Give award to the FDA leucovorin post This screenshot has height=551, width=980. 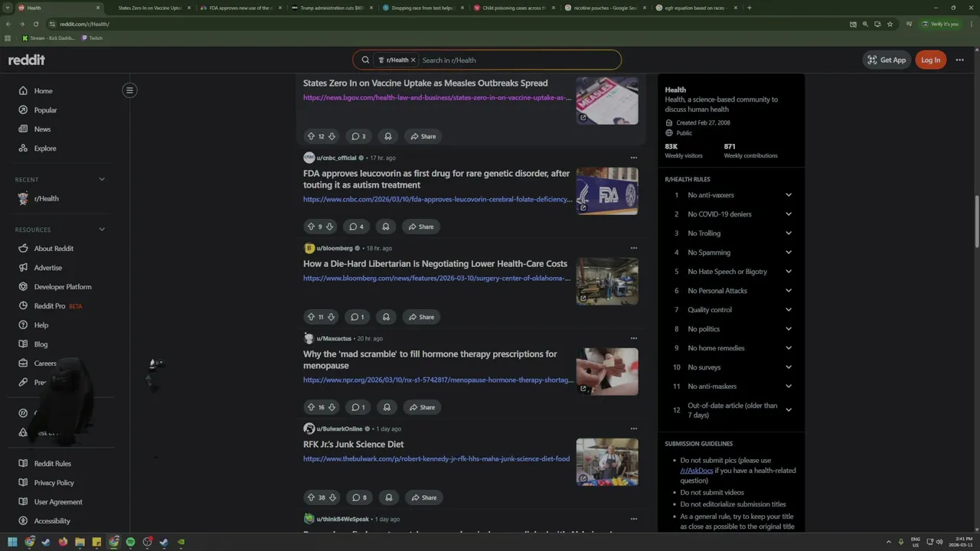[386, 227]
